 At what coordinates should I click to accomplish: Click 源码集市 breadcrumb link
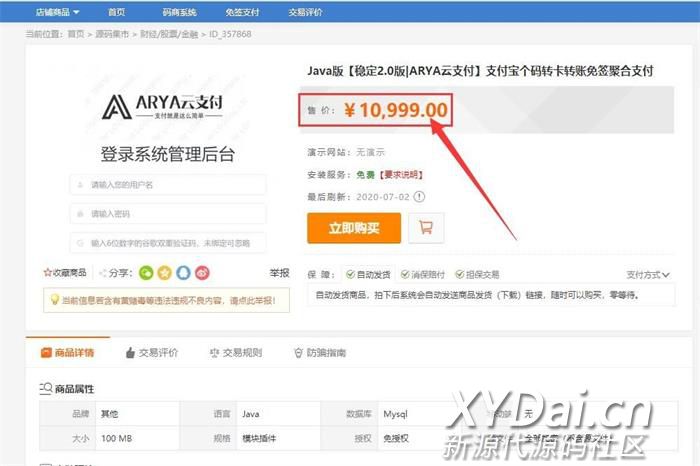(112, 34)
